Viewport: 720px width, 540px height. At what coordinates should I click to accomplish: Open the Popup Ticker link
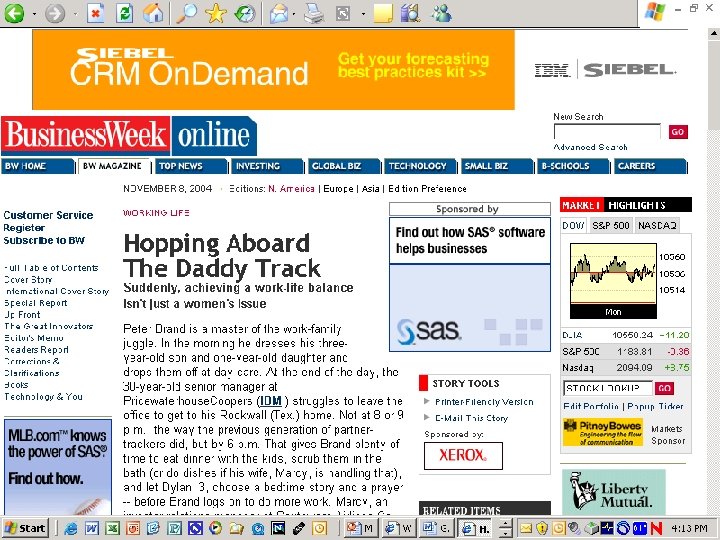(x=655, y=406)
